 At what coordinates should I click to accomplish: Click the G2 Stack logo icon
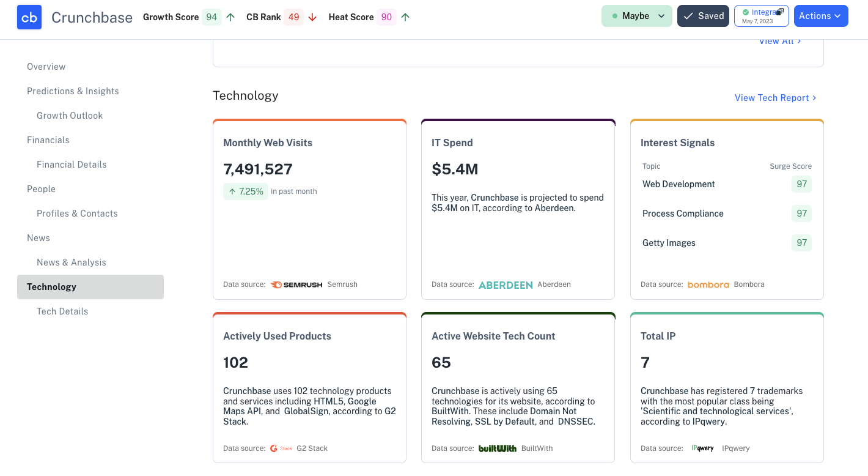pyautogui.click(x=281, y=448)
